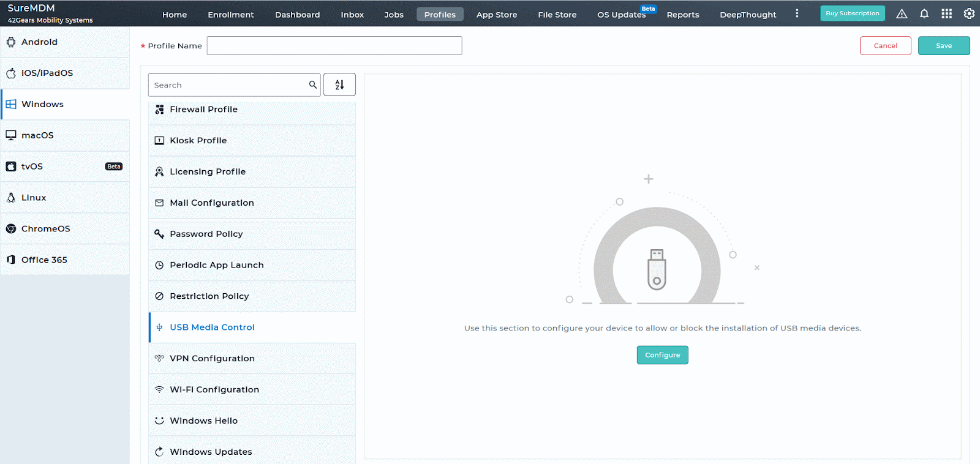Select the Windows Updates label
Image resolution: width=980 pixels, height=464 pixels.
(x=211, y=452)
